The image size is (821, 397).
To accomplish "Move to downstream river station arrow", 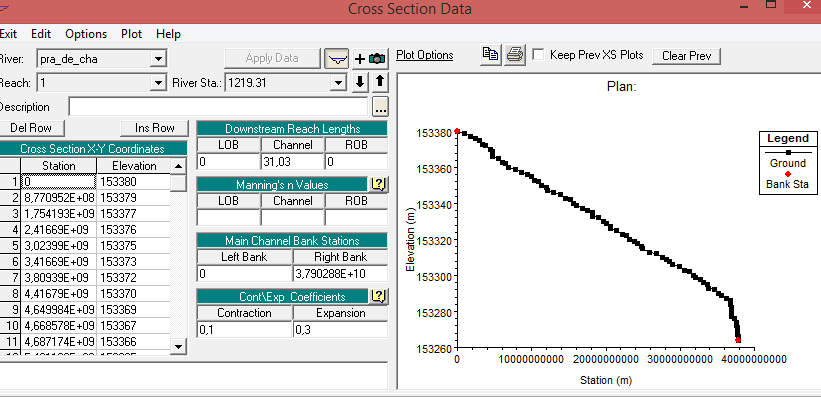I will pos(360,83).
